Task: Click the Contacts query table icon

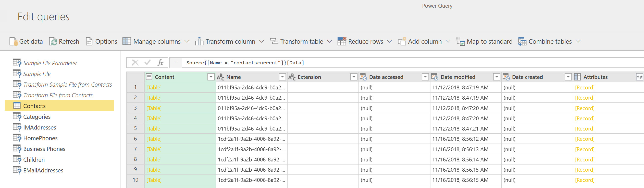Action: point(17,106)
